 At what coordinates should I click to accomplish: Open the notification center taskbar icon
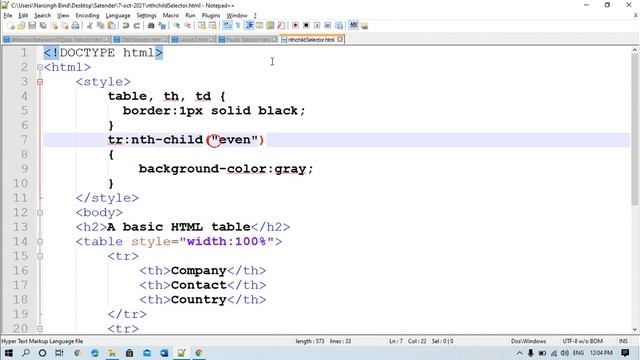click(625, 353)
